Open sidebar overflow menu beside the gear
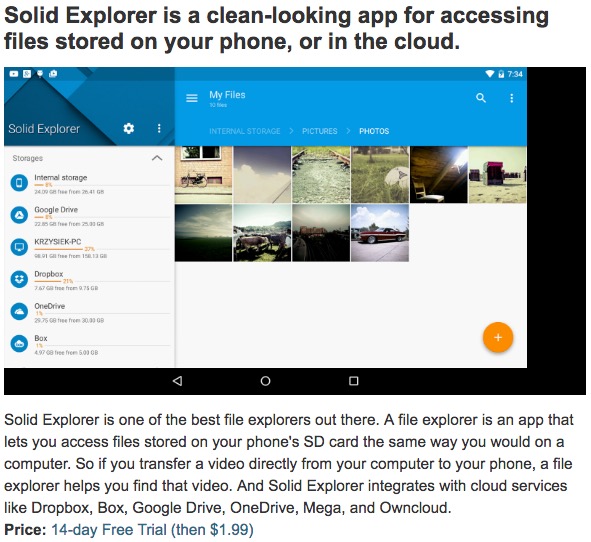The height and width of the screenshot is (542, 591). 159,129
